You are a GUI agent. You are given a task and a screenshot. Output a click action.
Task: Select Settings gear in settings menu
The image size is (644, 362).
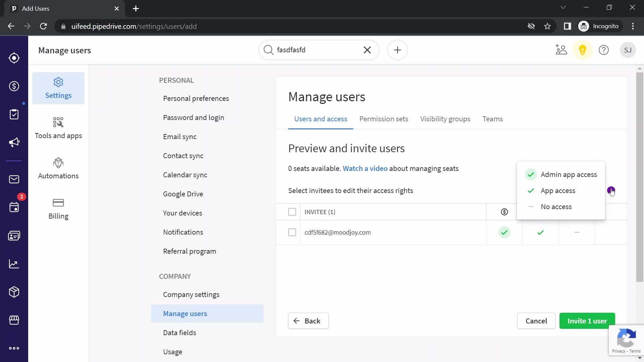pyautogui.click(x=58, y=88)
